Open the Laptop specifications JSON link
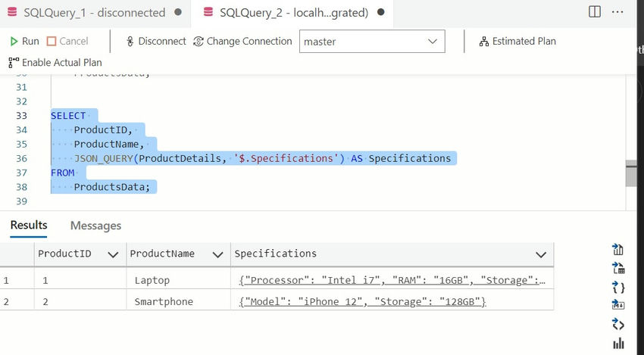Image resolution: width=644 pixels, height=355 pixels. coord(392,280)
